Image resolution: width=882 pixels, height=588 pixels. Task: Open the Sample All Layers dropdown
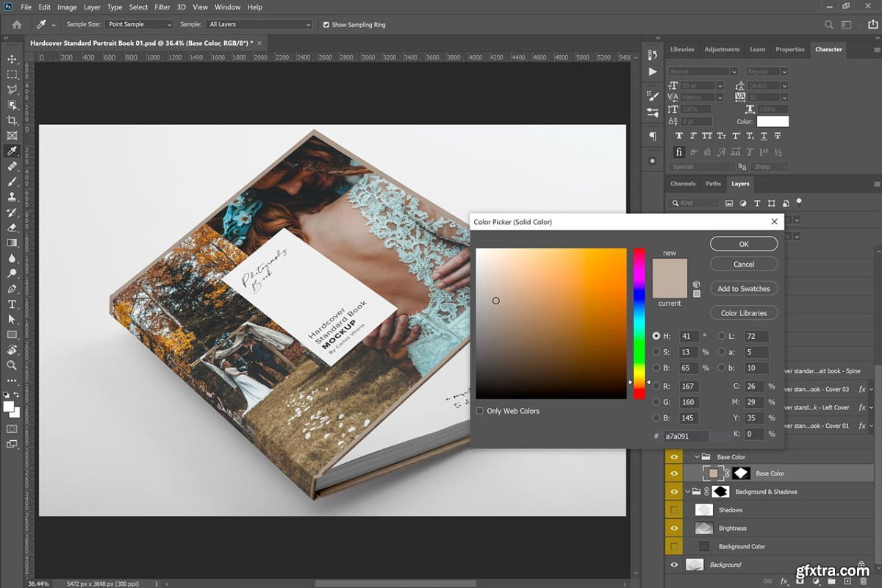[x=259, y=24]
